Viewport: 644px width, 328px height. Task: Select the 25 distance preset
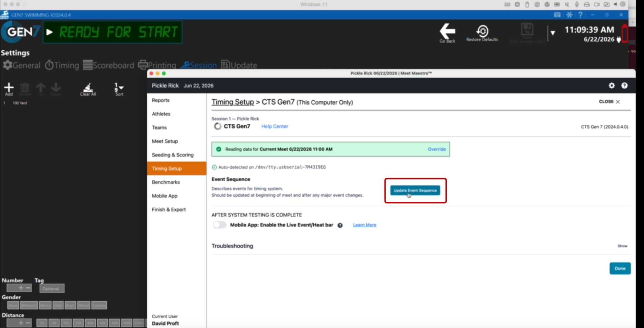pos(42,323)
